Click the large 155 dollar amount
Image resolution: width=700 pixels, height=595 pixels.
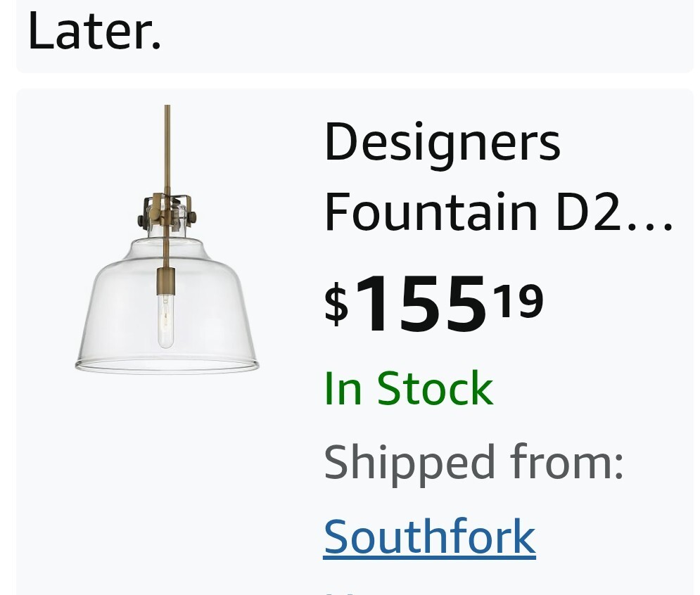tap(420, 303)
